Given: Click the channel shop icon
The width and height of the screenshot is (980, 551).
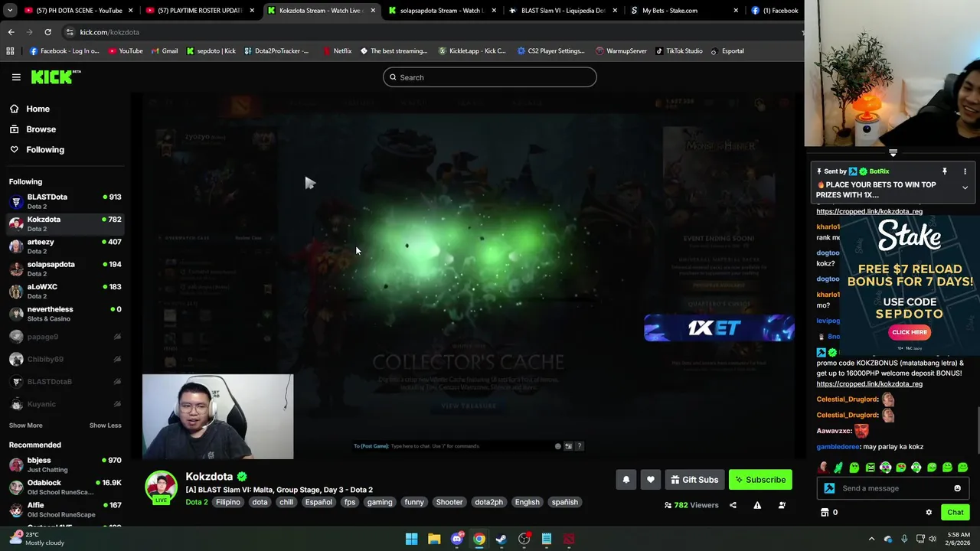Looking at the screenshot, I should pos(825,513).
